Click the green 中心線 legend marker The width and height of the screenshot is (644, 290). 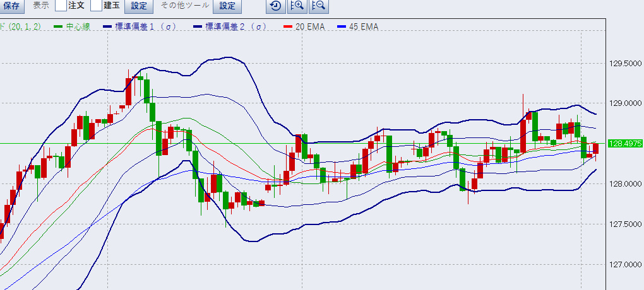coord(59,26)
